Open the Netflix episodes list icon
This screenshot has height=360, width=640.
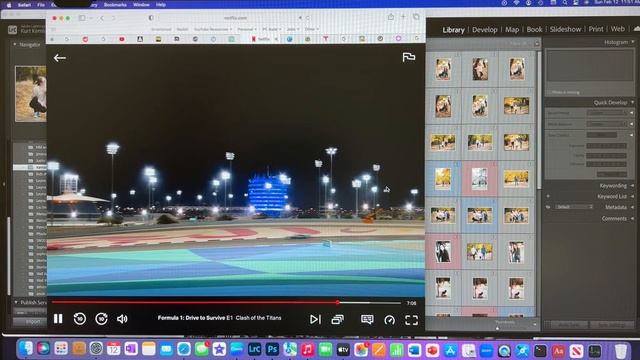[338, 320]
